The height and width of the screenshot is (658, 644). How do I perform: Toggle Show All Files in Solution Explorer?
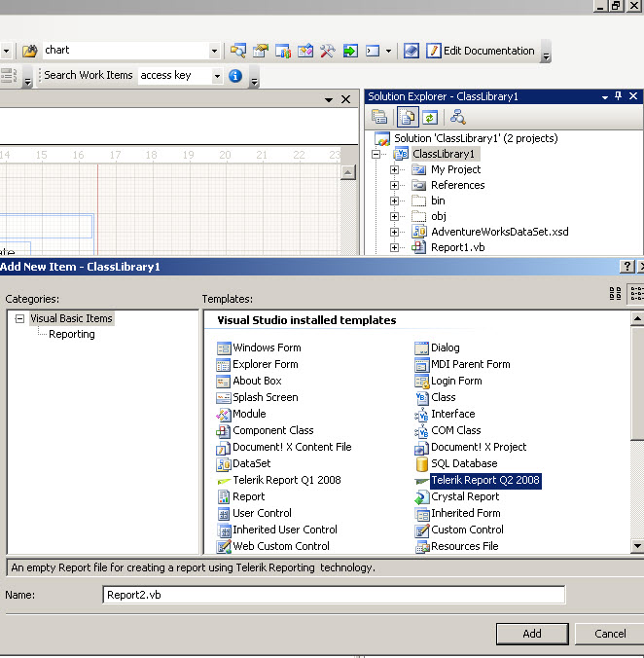point(408,117)
